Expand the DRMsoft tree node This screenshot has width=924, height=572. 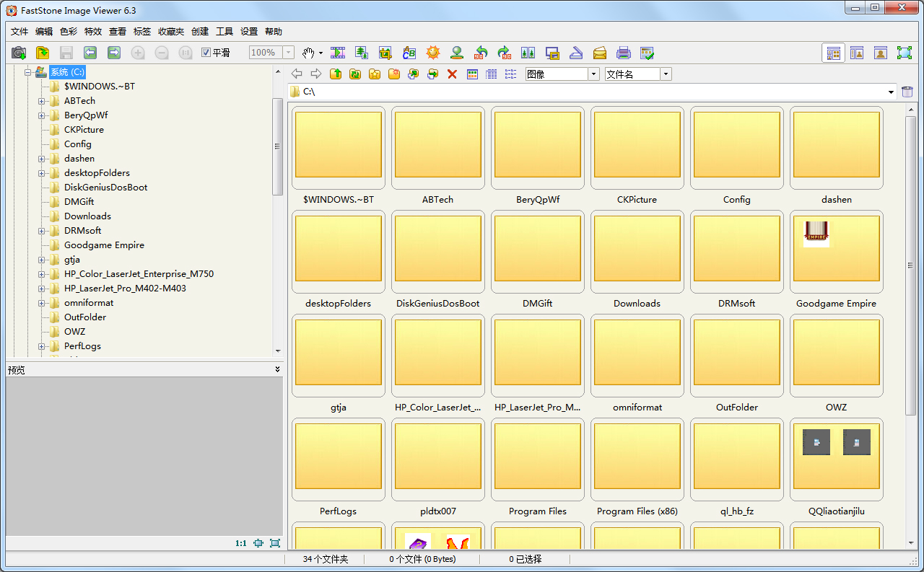pos(42,231)
